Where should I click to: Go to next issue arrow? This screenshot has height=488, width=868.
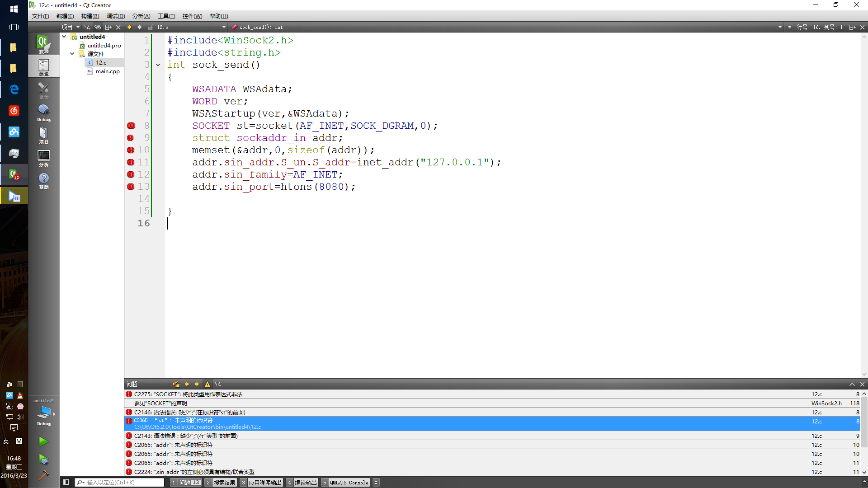pos(197,384)
